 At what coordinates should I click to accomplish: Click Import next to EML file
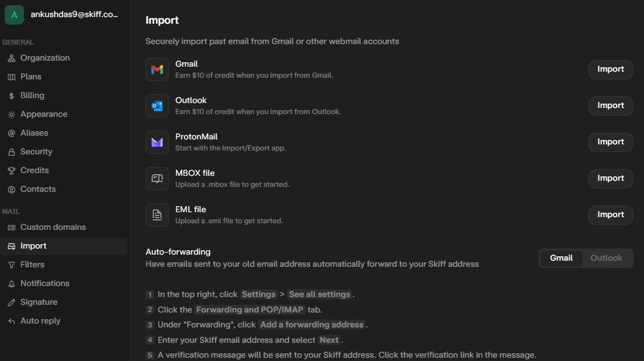[x=610, y=215]
